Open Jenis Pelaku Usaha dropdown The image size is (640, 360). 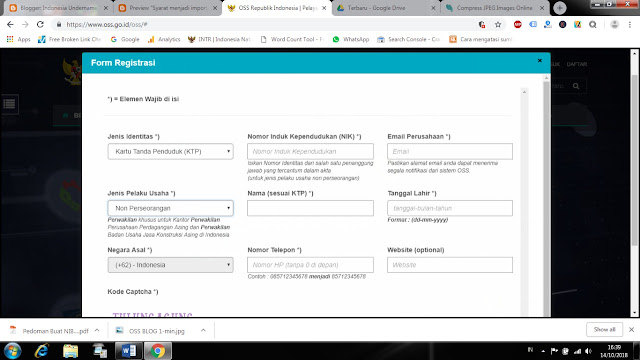(171, 208)
